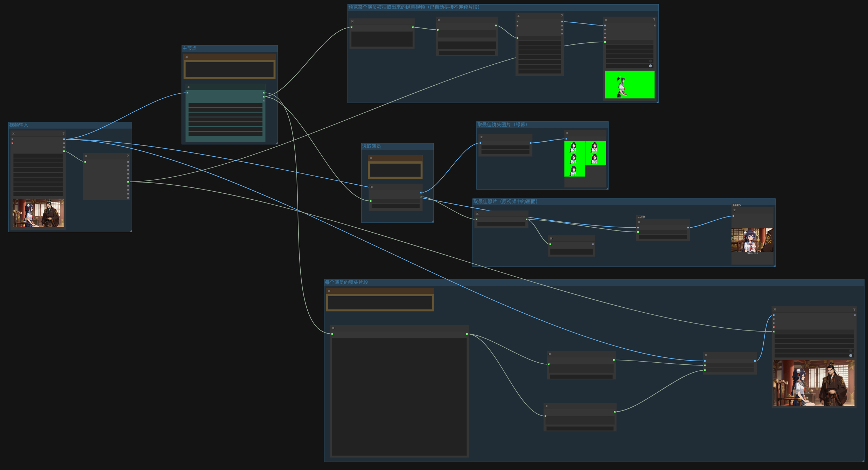Collapse the brown note node in 选取演员 group

tap(371, 158)
